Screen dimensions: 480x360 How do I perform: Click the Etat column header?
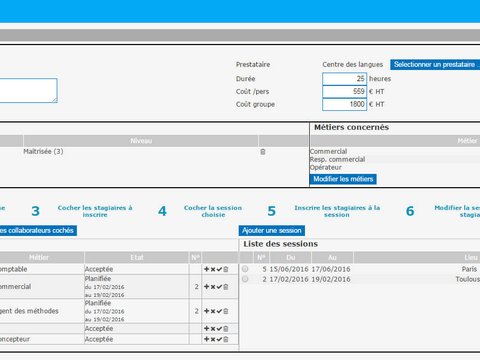137,257
